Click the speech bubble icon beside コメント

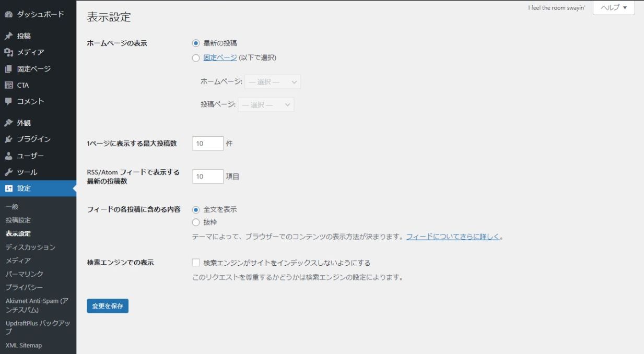click(8, 101)
